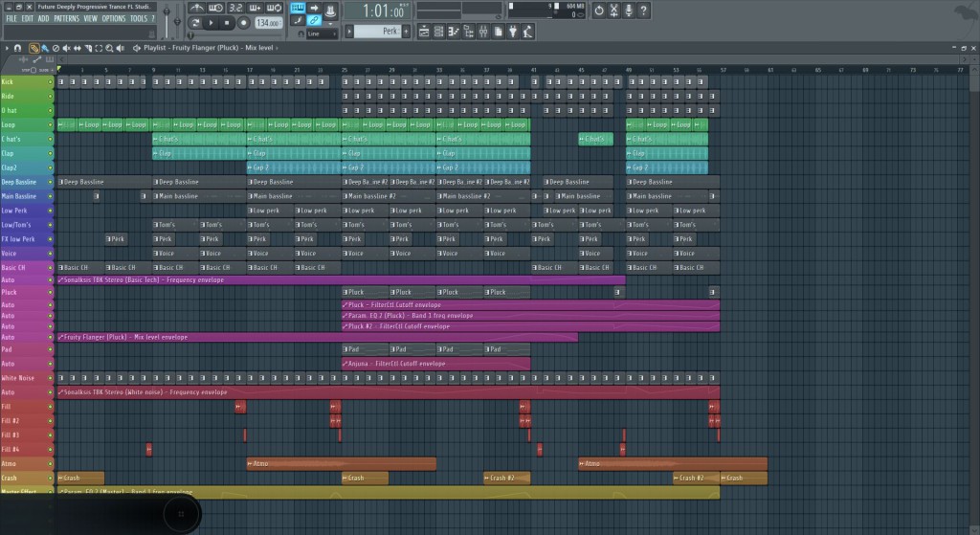Image resolution: width=980 pixels, height=535 pixels.
Task: Mute the Clap track
Action: 50,153
